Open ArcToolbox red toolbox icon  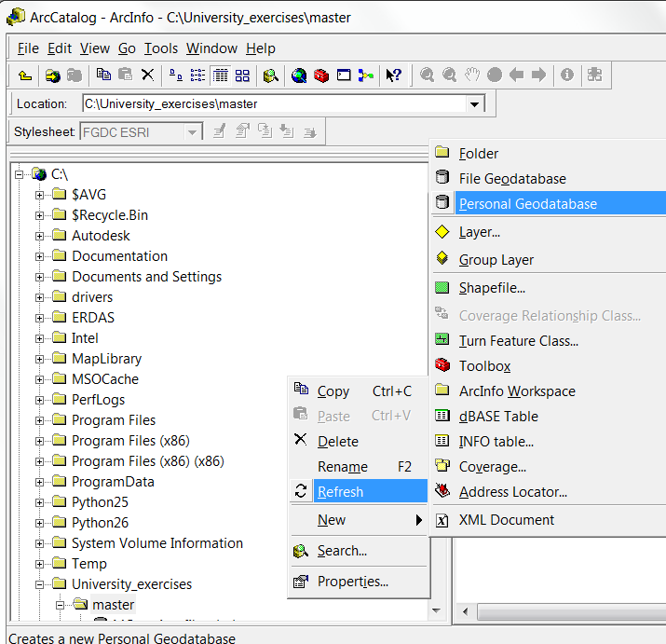click(321, 75)
